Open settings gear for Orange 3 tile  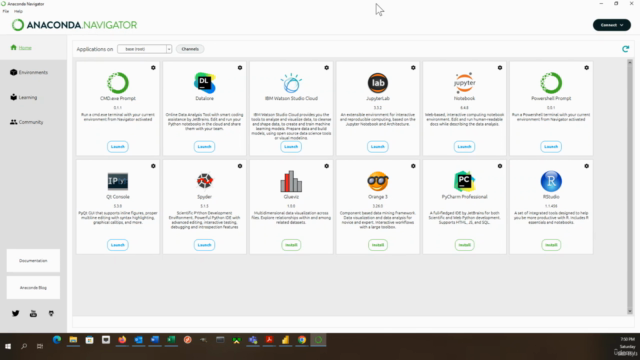[x=413, y=166]
